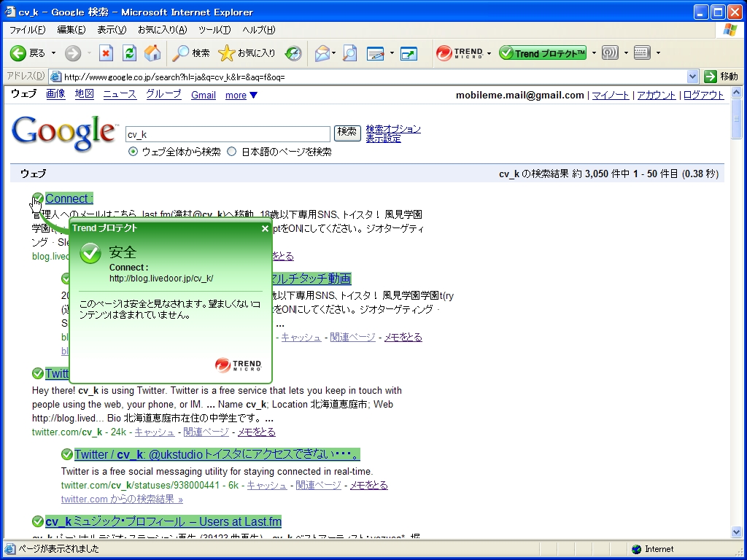
Task: Open the History clock icon
Action: tap(293, 52)
